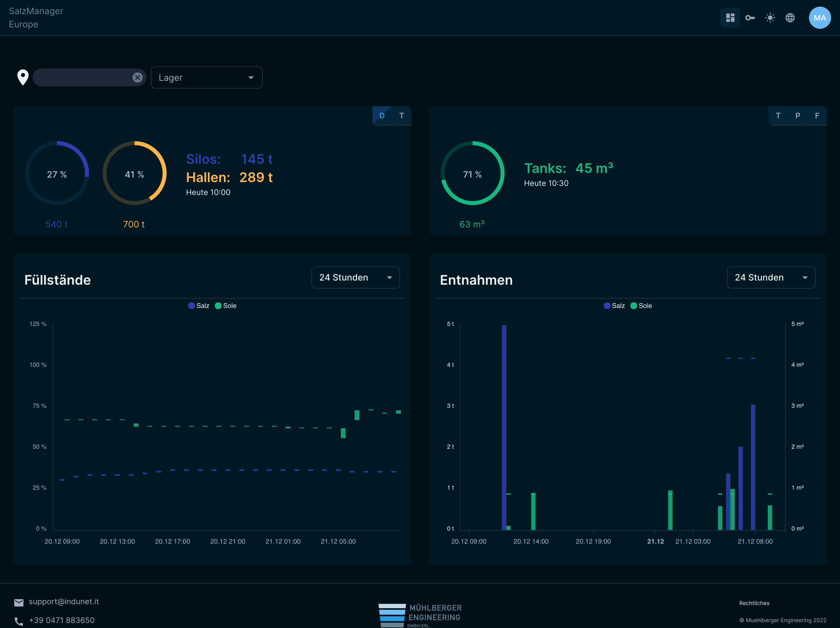Image resolution: width=840 pixels, height=628 pixels.
Task: Click the key icon in header
Action: tap(750, 18)
